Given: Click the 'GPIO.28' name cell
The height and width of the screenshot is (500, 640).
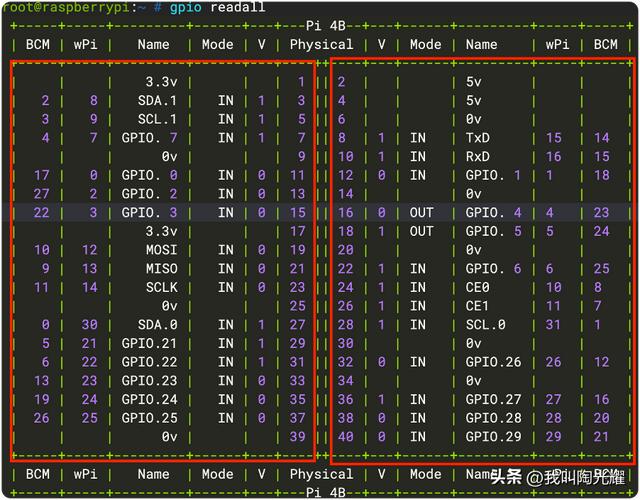Looking at the screenshot, I should click(493, 418).
